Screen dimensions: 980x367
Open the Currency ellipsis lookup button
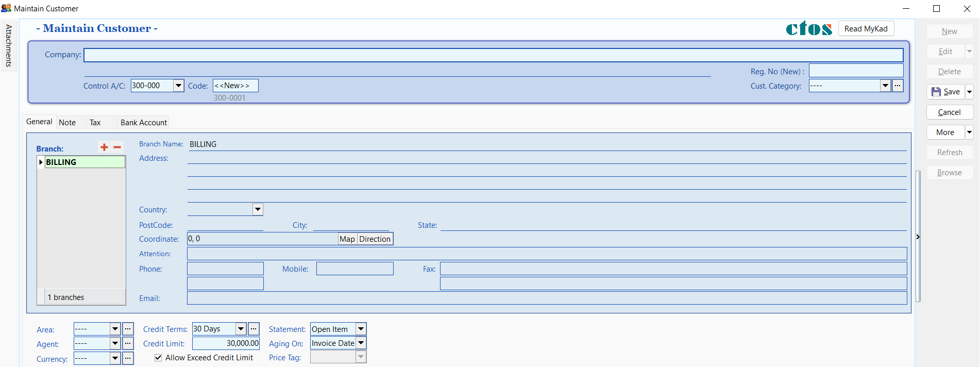coord(128,358)
